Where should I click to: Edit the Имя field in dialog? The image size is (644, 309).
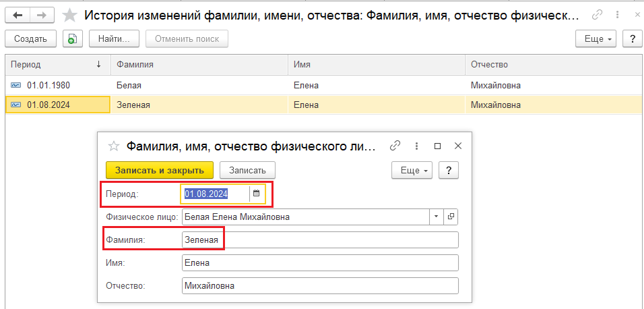pos(320,263)
